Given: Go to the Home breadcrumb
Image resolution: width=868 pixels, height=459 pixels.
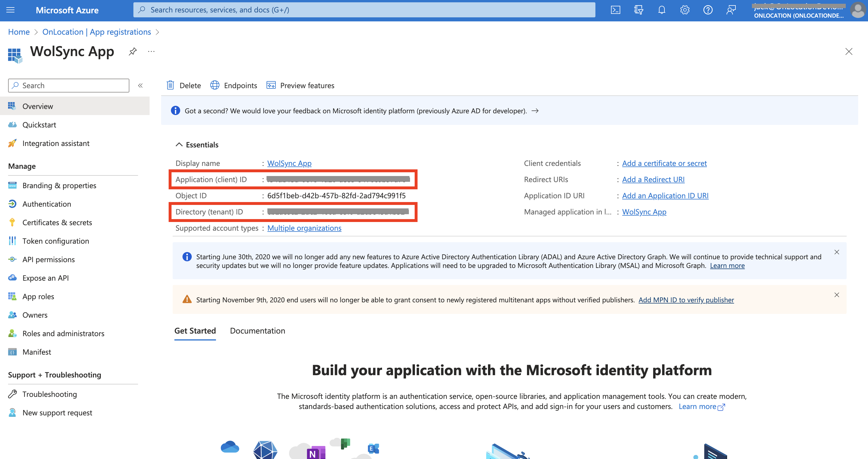Looking at the screenshot, I should coord(19,32).
